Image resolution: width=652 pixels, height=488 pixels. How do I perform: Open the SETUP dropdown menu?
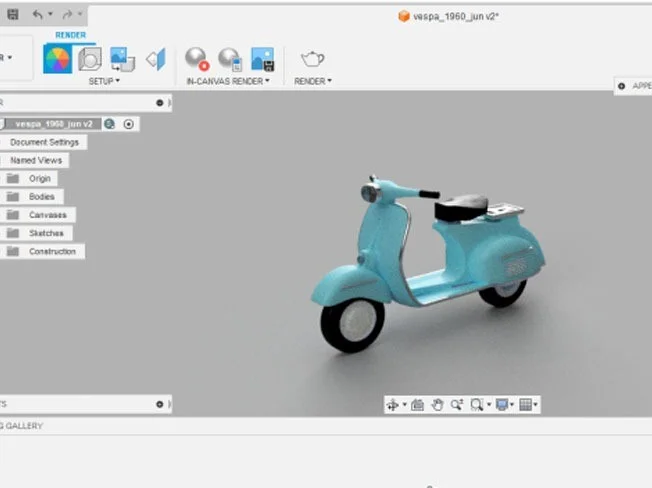click(103, 81)
